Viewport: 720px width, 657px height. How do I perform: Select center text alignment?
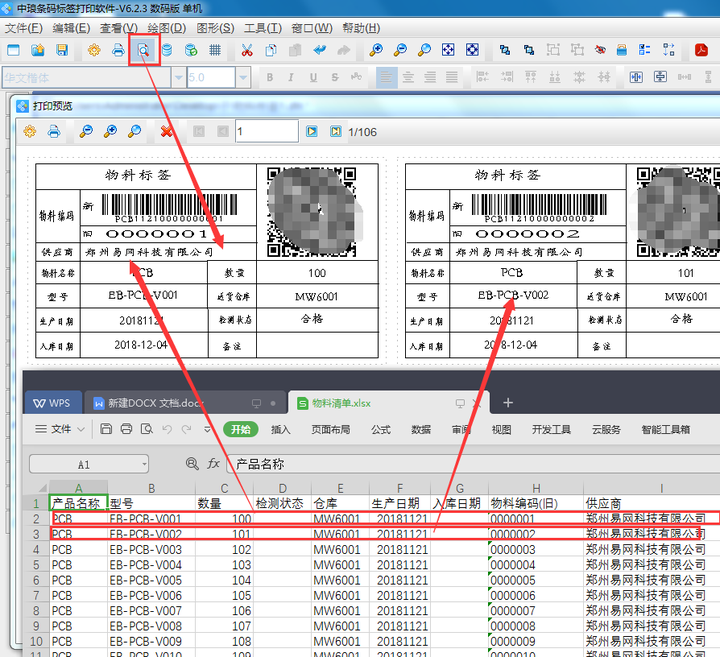[408, 78]
